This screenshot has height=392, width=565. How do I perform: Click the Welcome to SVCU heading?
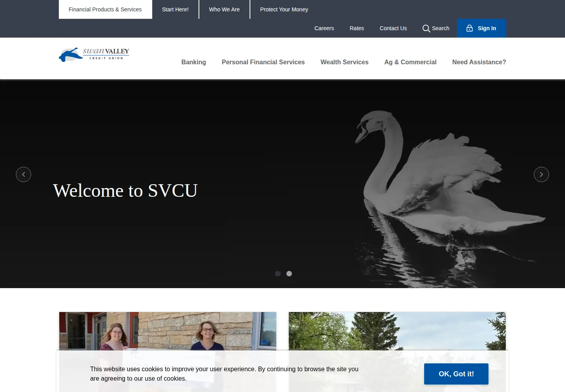(x=125, y=191)
